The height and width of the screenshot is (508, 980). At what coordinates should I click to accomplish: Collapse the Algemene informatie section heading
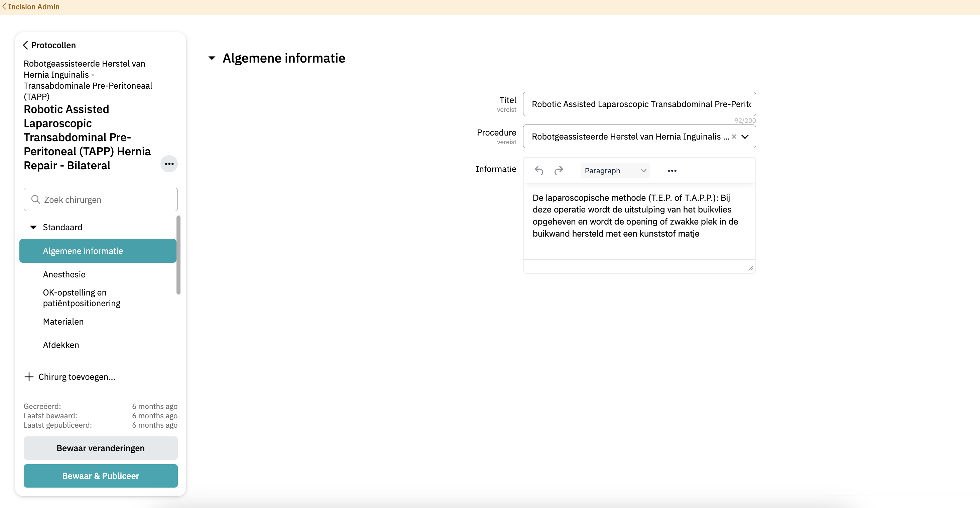(x=212, y=58)
